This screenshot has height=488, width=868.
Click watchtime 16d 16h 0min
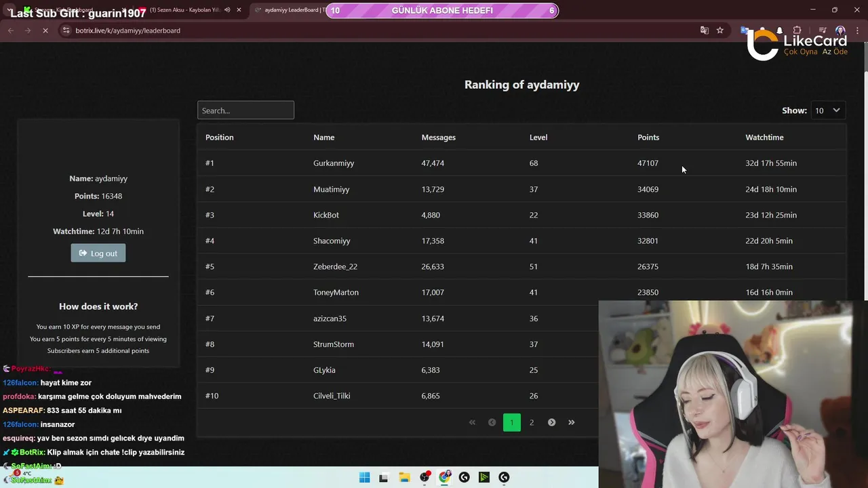click(x=769, y=292)
